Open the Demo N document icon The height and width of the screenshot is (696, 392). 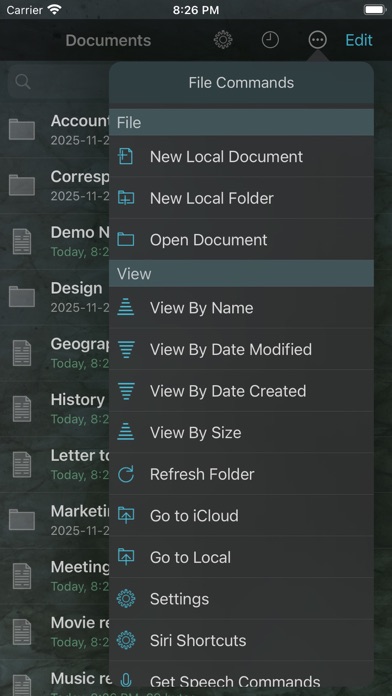[x=22, y=241]
